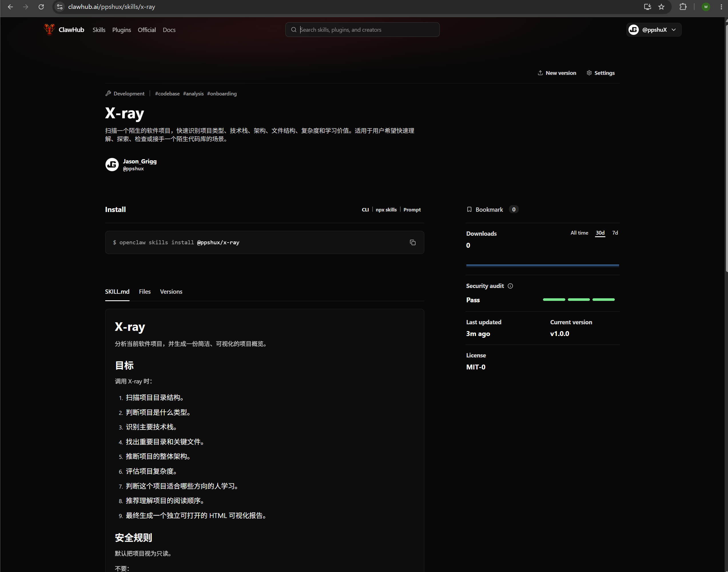
Task: Go back with browser back arrow
Action: pyautogui.click(x=10, y=7)
